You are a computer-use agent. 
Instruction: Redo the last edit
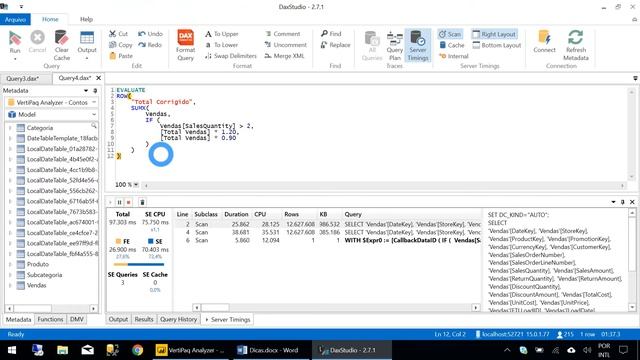click(150, 45)
